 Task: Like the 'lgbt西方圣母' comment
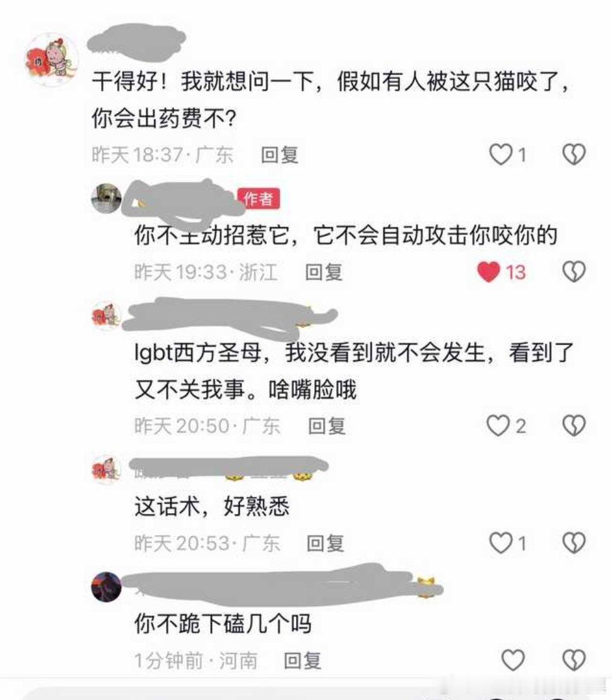[x=498, y=425]
